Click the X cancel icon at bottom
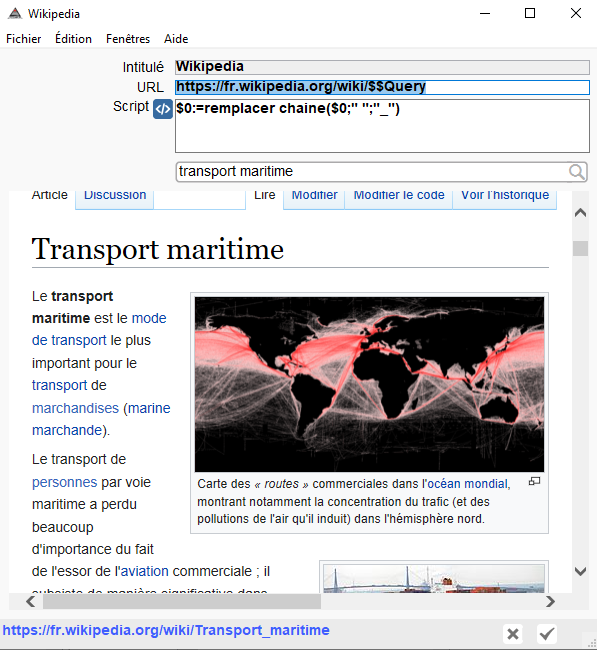 tap(513, 633)
